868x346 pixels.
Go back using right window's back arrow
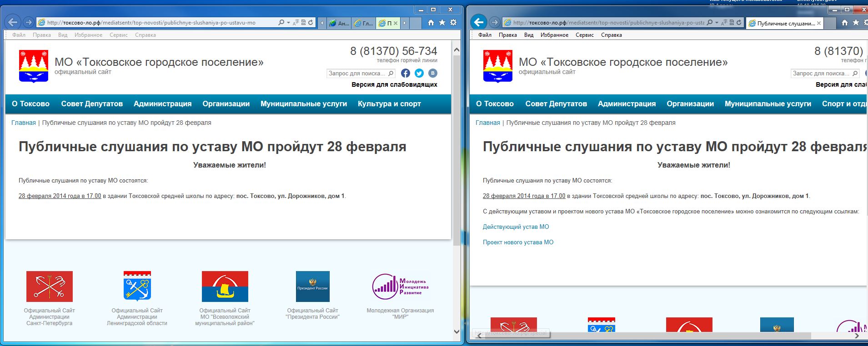478,22
